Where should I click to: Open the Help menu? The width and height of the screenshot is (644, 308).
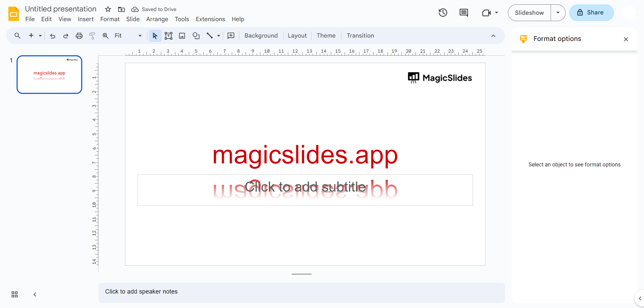238,19
